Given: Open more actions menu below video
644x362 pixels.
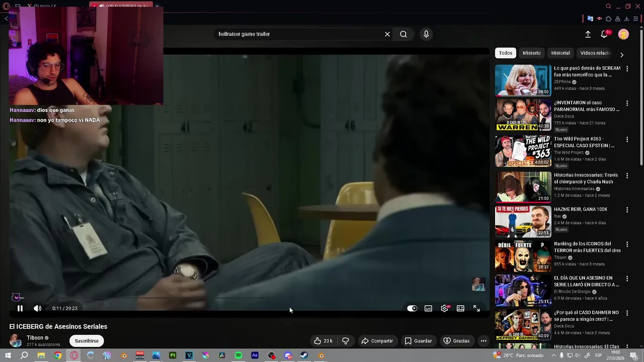Looking at the screenshot, I should [484, 341].
